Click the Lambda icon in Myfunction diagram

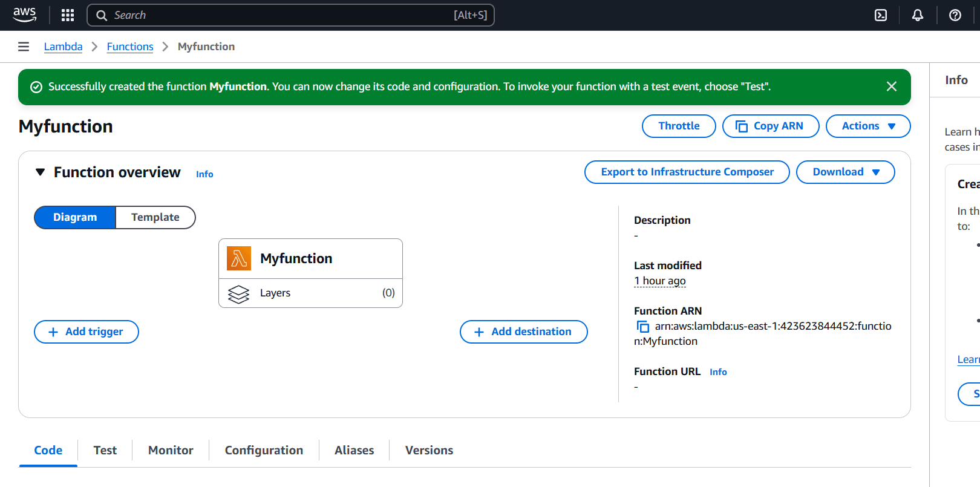pyautogui.click(x=239, y=258)
